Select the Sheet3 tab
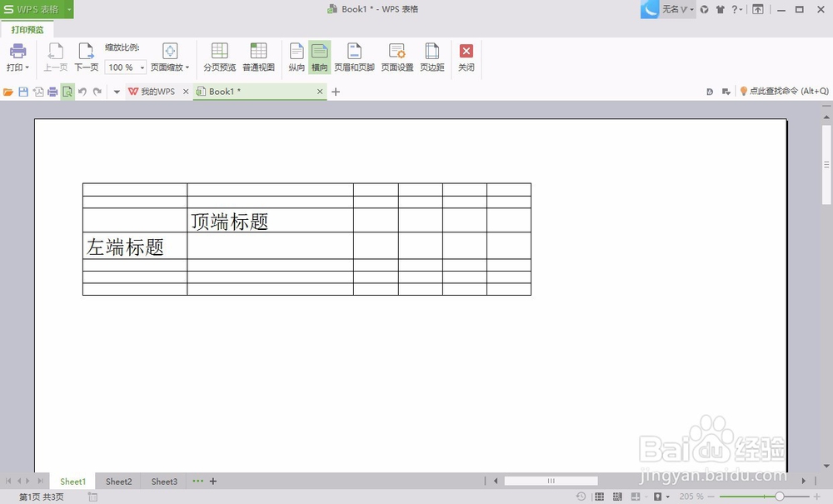The height and width of the screenshot is (504, 833). tap(164, 482)
